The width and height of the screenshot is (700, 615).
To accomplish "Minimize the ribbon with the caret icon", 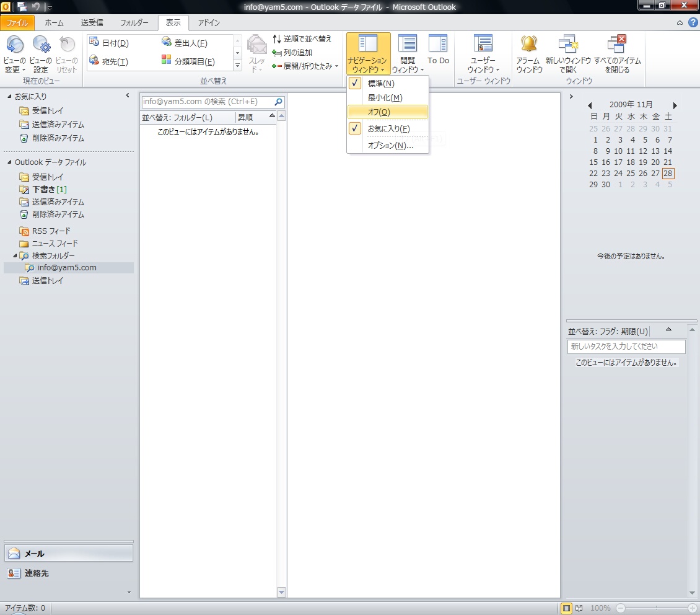I will pos(680,23).
